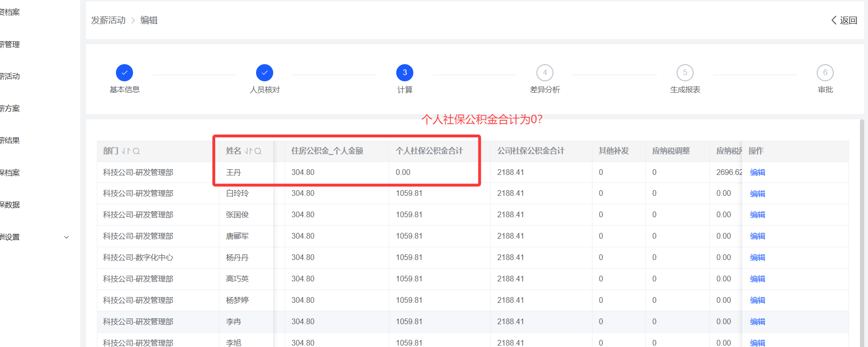Select the name cell 杨梦婷

tap(237, 300)
